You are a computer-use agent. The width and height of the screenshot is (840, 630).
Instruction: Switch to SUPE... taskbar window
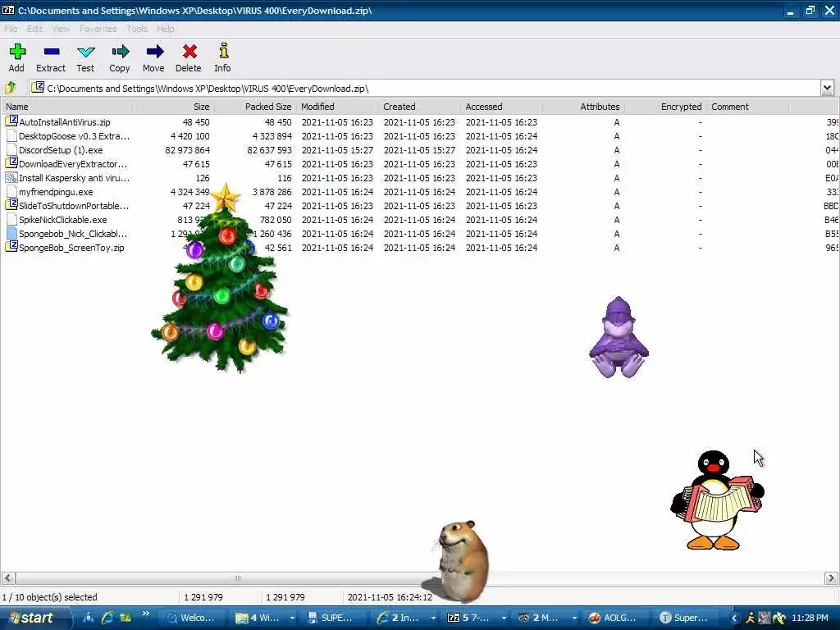331,618
